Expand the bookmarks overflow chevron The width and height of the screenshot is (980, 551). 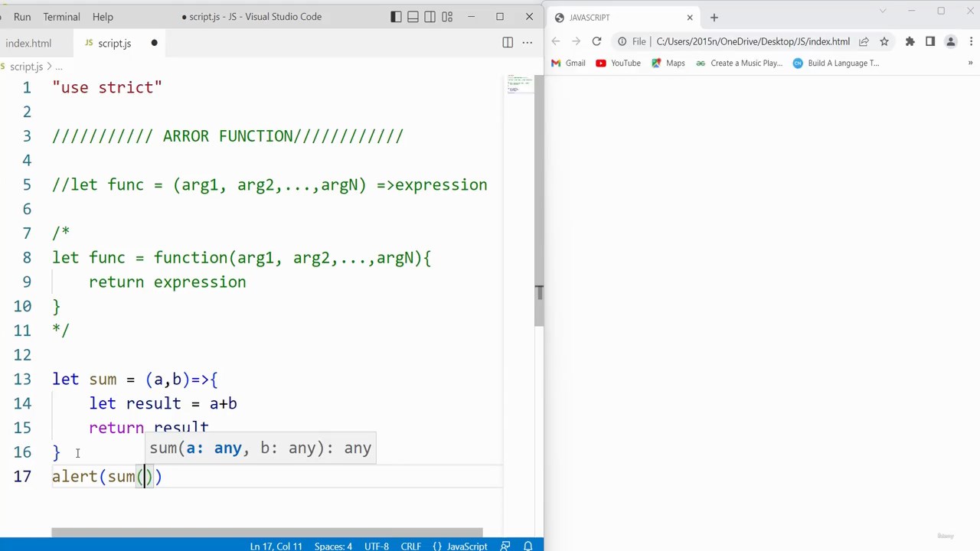970,64
